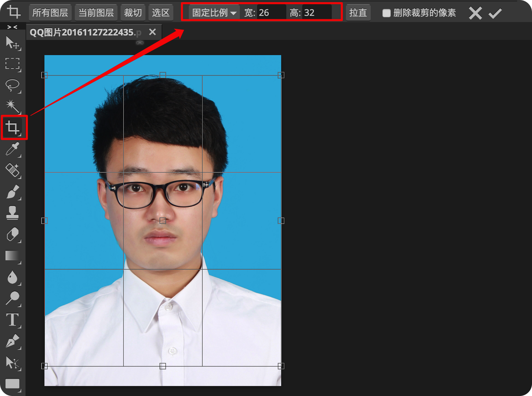This screenshot has height=396, width=532.
Task: Commit the crop with the checkmark
Action: (x=495, y=13)
